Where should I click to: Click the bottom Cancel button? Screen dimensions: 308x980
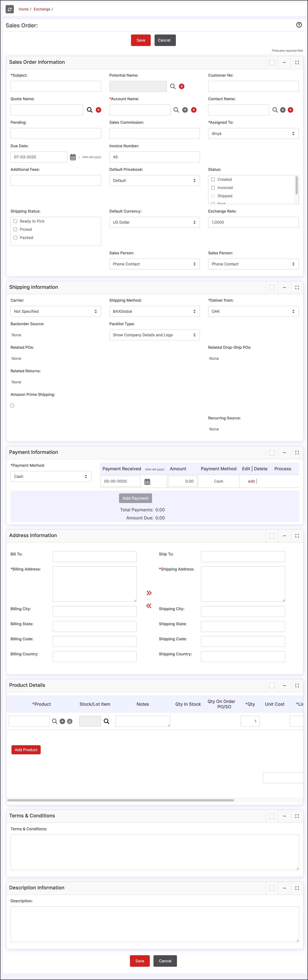pyautogui.click(x=165, y=961)
